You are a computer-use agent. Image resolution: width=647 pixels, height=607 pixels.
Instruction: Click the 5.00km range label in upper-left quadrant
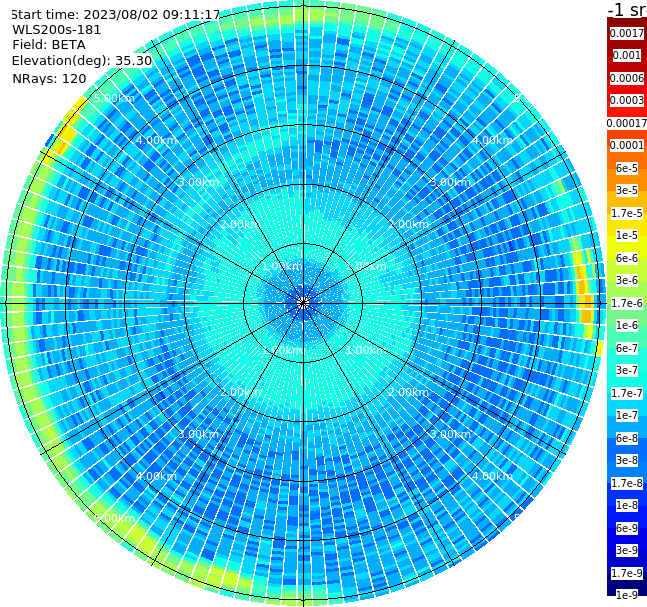pyautogui.click(x=114, y=98)
